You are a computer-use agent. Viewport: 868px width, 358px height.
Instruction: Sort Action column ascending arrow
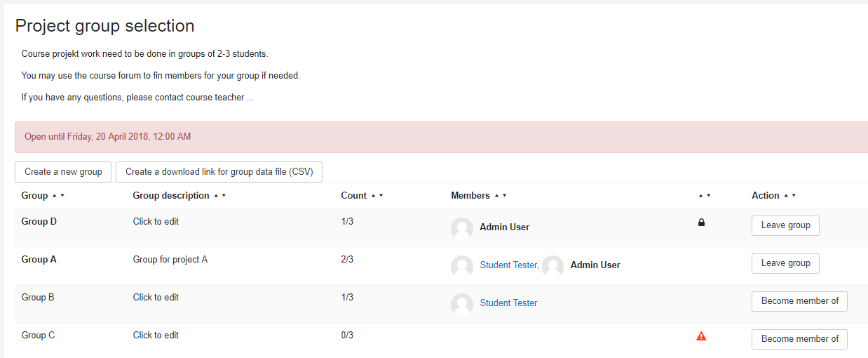[785, 196]
